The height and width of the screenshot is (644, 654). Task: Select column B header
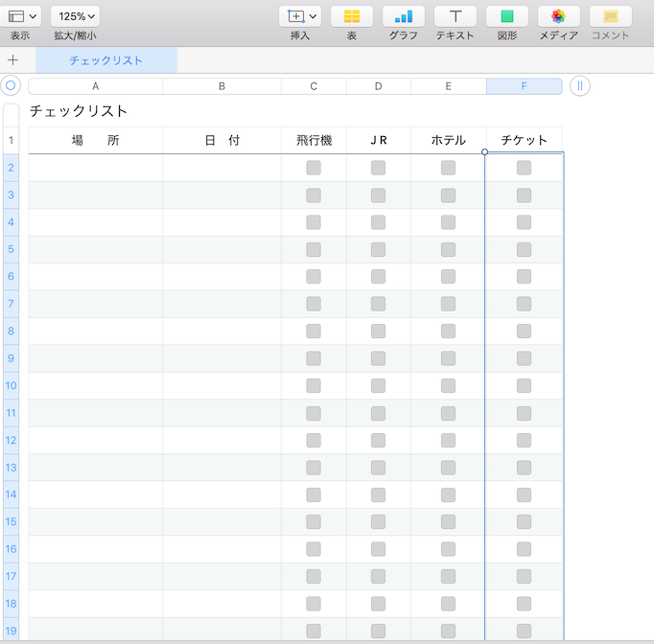click(x=222, y=86)
